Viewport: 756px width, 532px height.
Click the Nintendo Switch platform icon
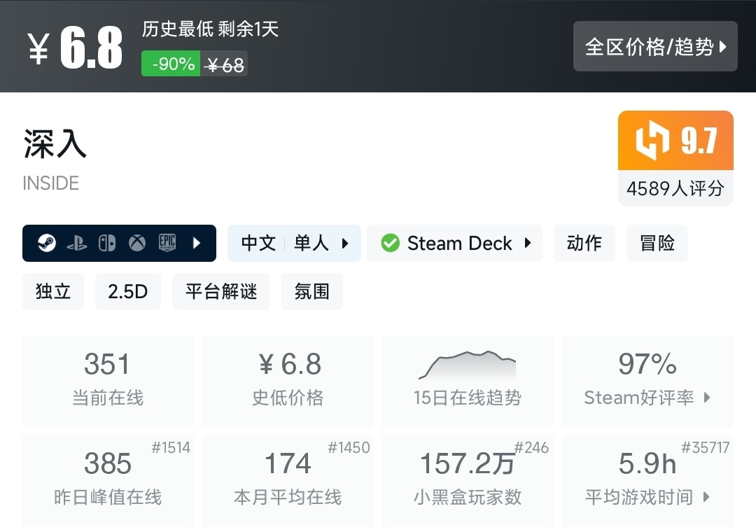[107, 244]
